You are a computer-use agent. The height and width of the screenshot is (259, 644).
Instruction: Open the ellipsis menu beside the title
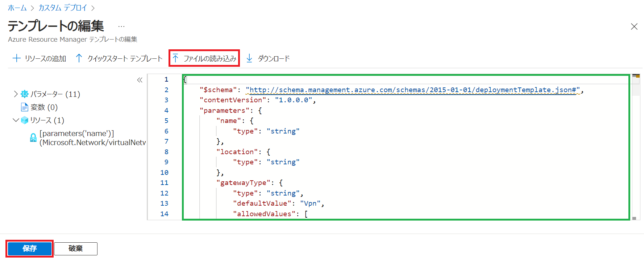point(121,26)
